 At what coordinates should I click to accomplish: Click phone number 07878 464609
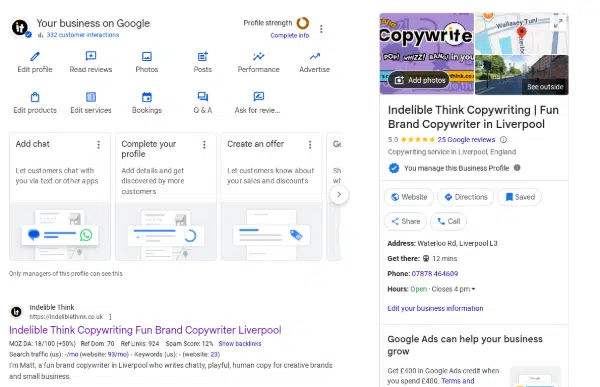click(x=435, y=274)
